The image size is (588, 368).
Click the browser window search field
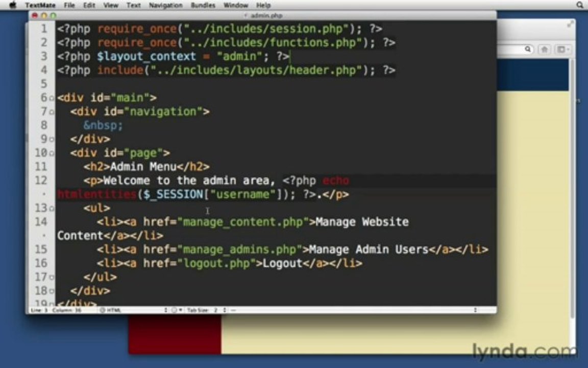[516, 49]
